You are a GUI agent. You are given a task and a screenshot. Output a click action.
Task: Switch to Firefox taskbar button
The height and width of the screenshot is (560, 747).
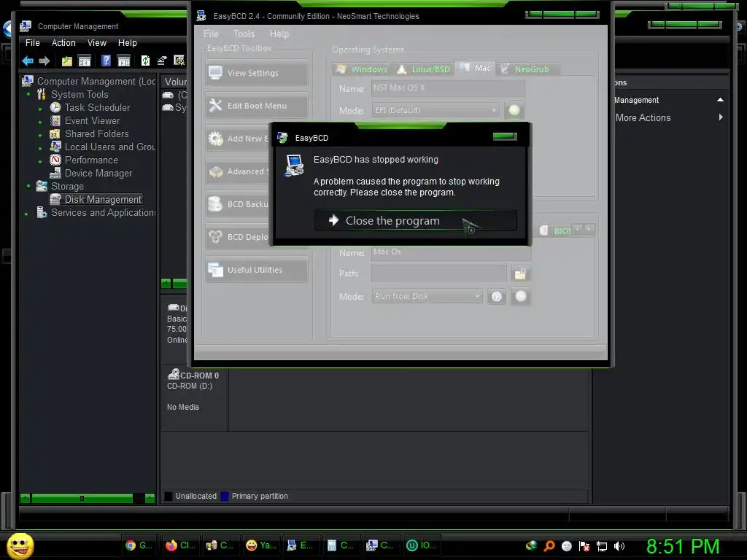(x=181, y=545)
